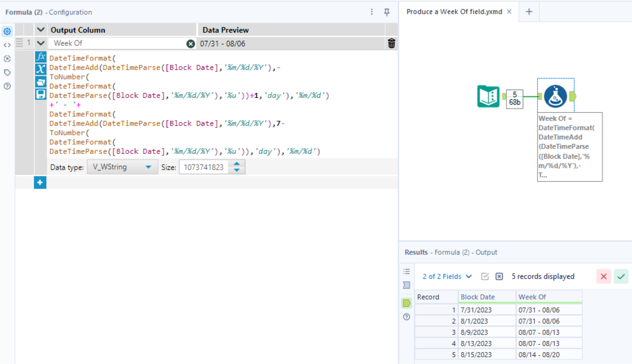Select all fields checkbox icon in Results
This screenshot has width=632, height=364.
tap(485, 277)
